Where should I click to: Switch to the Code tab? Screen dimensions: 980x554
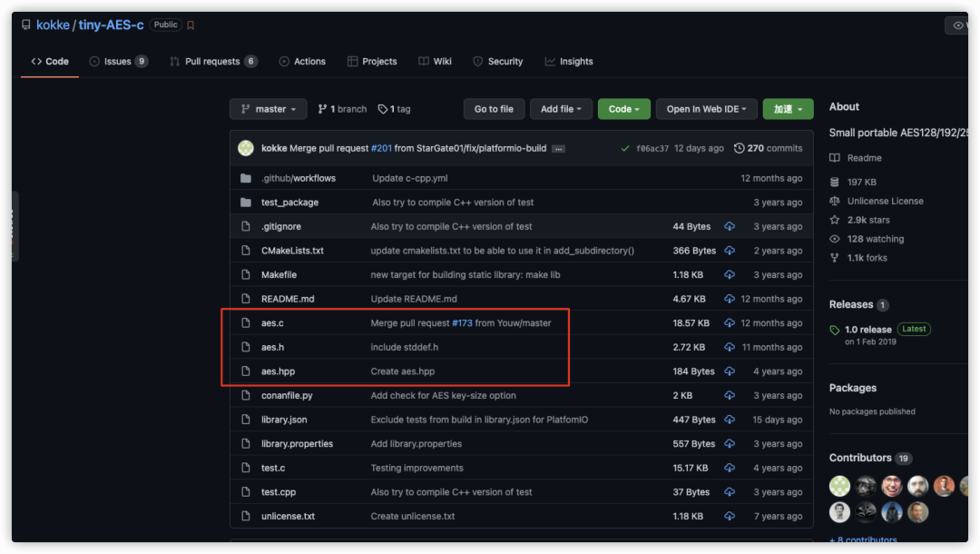[50, 61]
